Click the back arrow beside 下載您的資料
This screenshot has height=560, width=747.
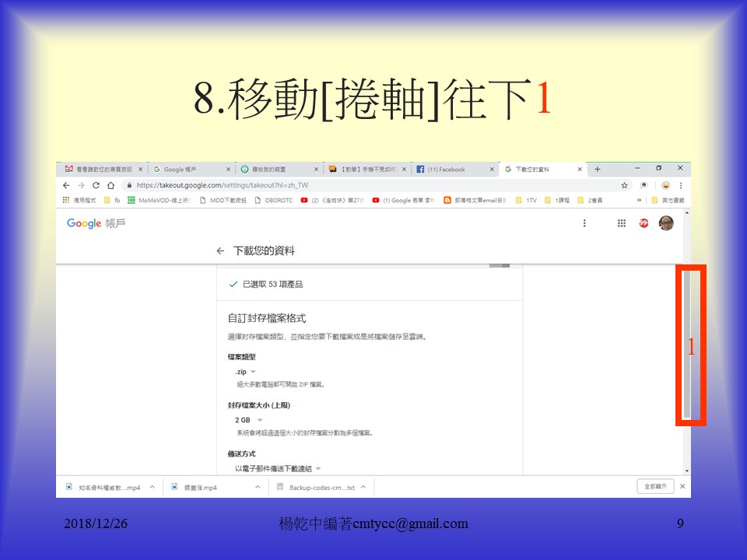tap(220, 251)
